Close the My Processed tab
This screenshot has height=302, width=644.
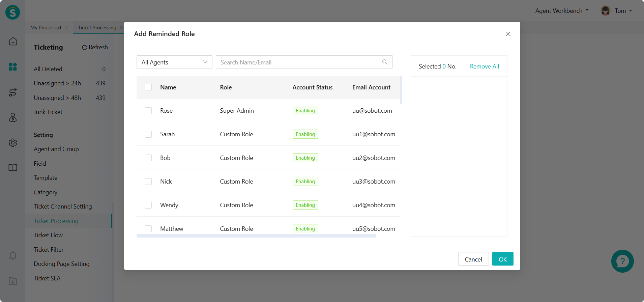point(66,27)
